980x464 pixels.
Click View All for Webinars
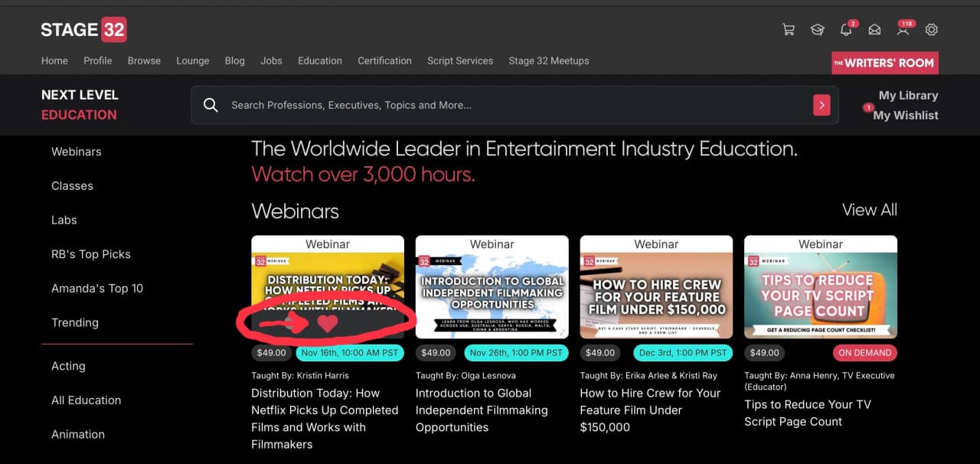(x=870, y=210)
